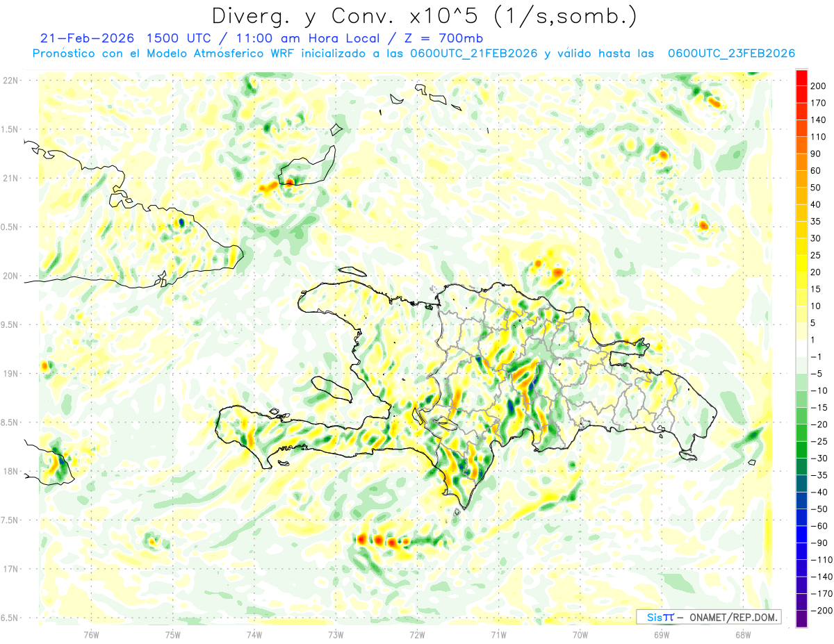Click the -1 value on the color scale
The height and width of the screenshot is (644, 834).
pyautogui.click(x=817, y=356)
